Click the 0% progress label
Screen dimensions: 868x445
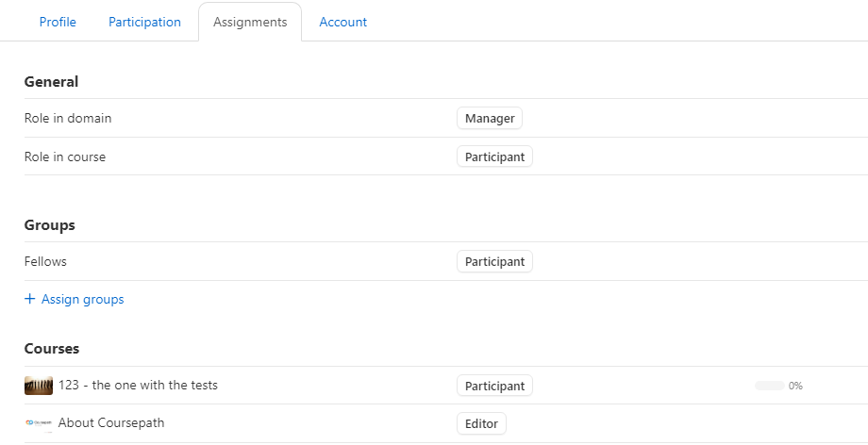[795, 386]
